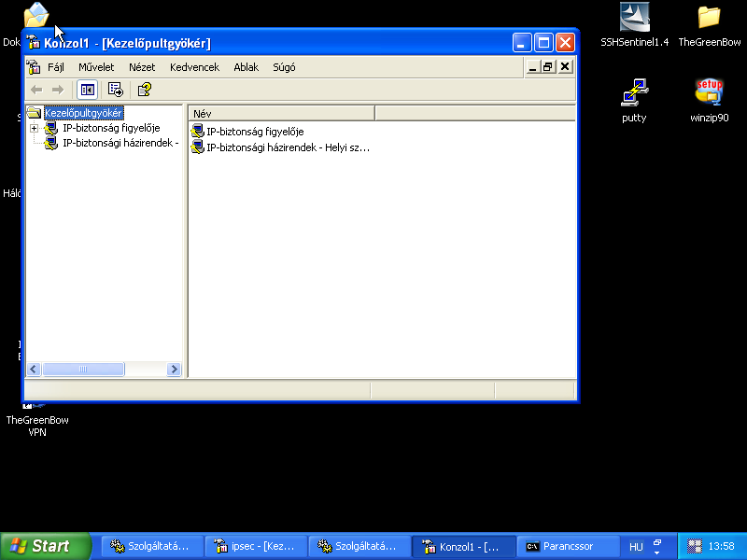Toggle the show/hide console tree button
747x560 pixels.
(87, 90)
